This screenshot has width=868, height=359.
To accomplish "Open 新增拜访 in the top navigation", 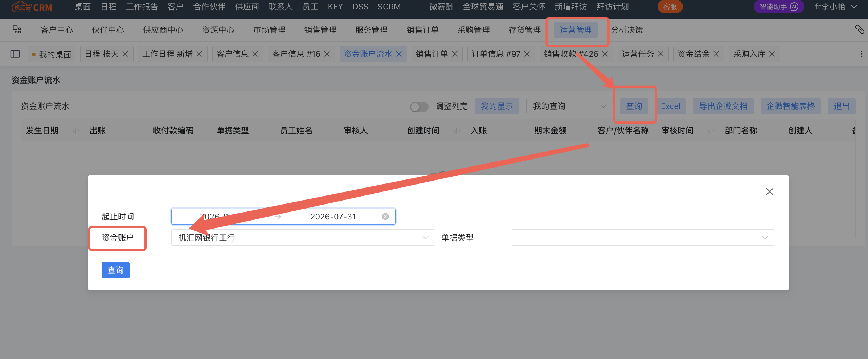I will (570, 7).
